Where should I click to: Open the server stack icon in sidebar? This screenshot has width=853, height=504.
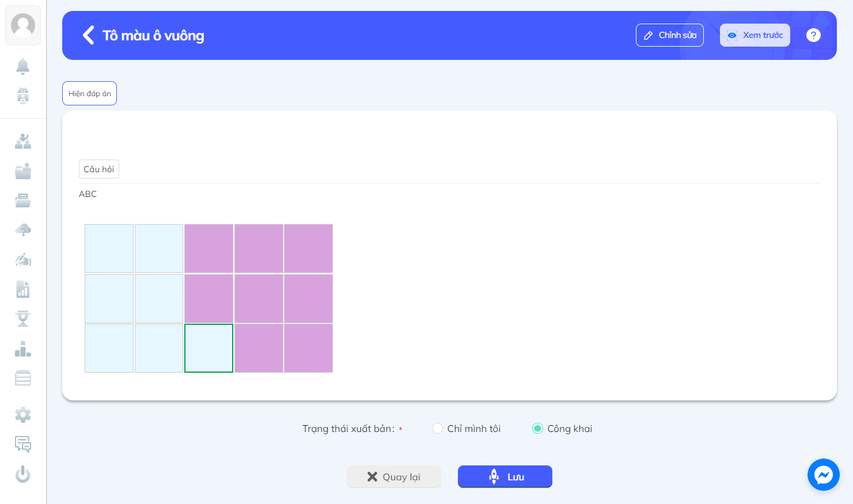[x=23, y=378]
